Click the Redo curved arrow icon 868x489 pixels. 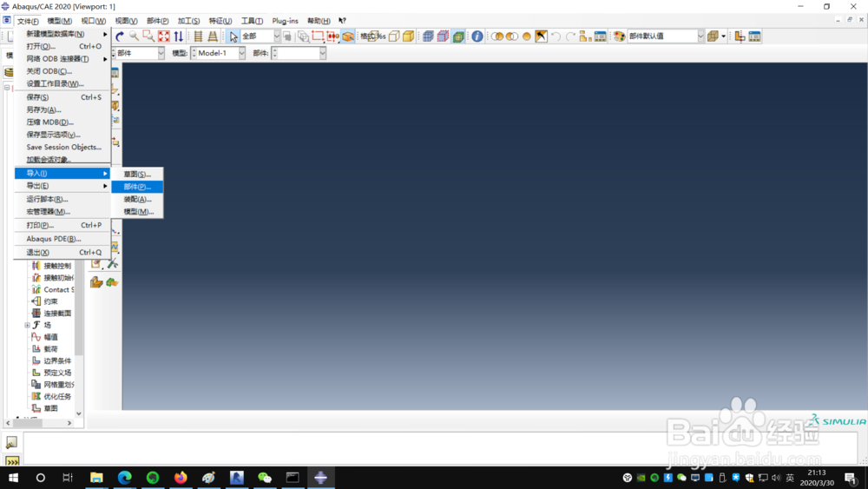point(571,36)
